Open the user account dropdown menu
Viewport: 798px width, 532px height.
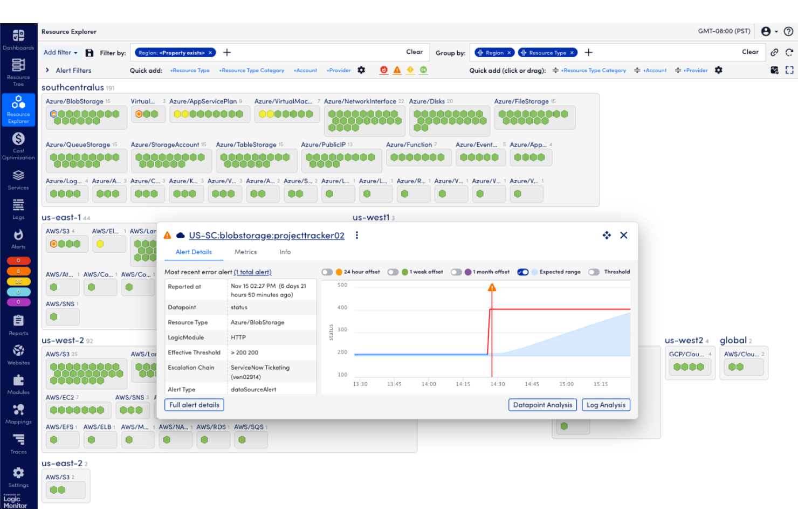pyautogui.click(x=768, y=31)
